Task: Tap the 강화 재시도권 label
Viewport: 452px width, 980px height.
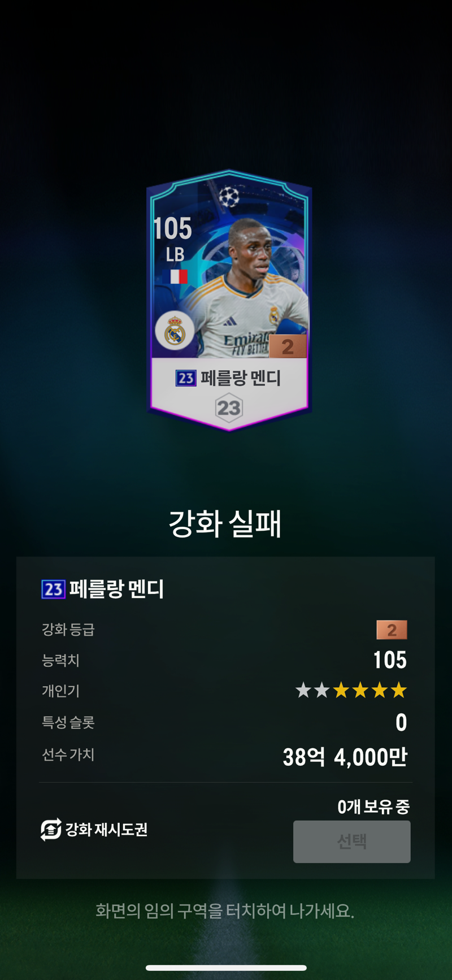Action: tap(106, 830)
